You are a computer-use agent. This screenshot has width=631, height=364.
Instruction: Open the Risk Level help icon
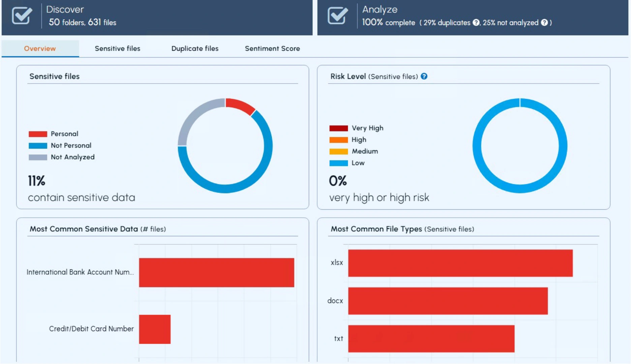[424, 77]
